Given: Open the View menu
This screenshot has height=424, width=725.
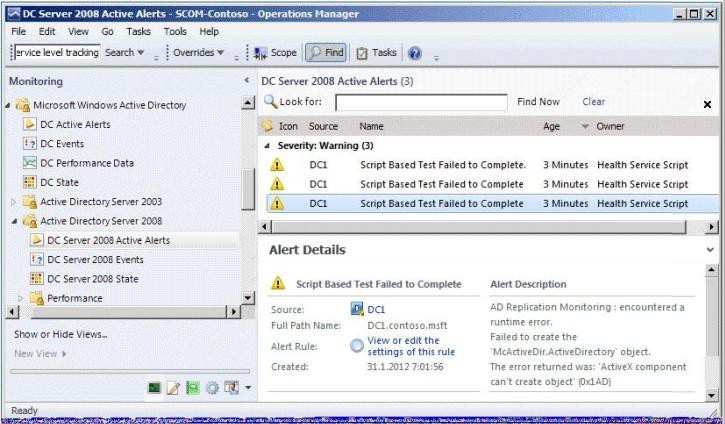Looking at the screenshot, I should pos(78,31).
